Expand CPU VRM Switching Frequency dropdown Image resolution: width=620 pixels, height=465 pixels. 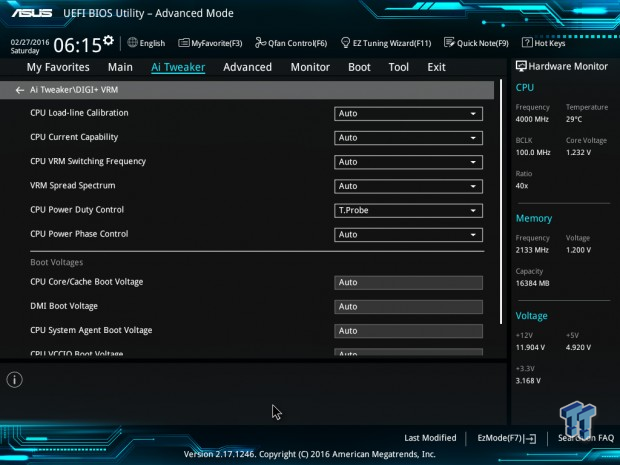(x=408, y=162)
